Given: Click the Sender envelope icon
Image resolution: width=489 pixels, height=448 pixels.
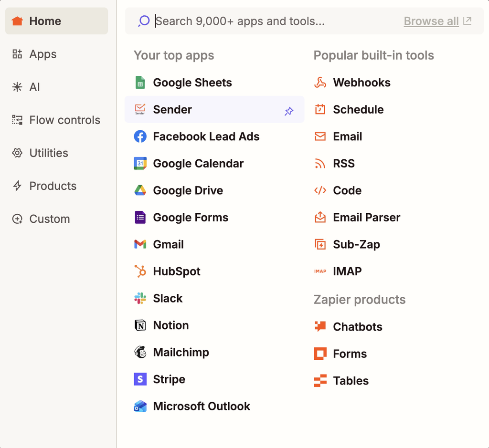Looking at the screenshot, I should 140,109.
